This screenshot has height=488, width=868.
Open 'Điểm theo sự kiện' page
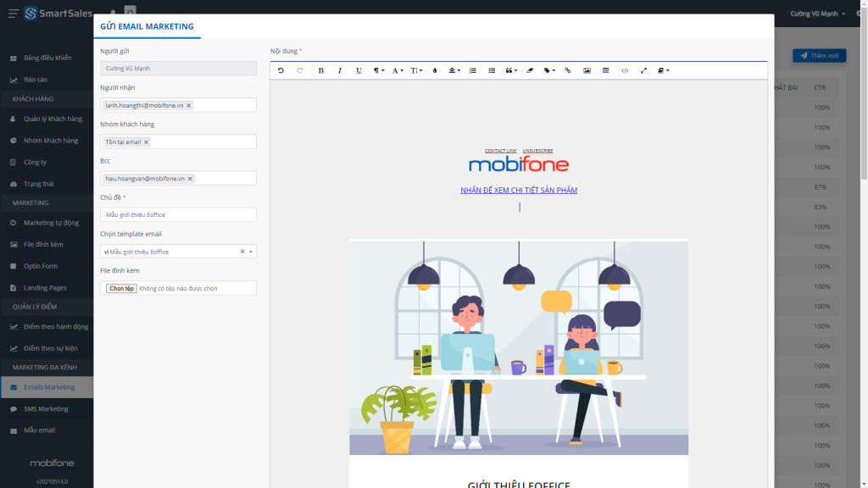click(x=50, y=348)
